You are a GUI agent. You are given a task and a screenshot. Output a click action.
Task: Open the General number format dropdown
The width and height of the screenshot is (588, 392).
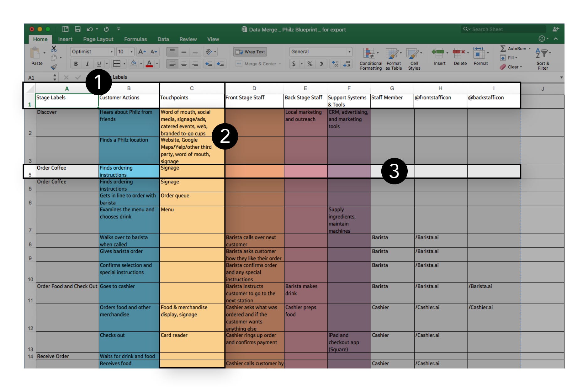click(x=349, y=52)
